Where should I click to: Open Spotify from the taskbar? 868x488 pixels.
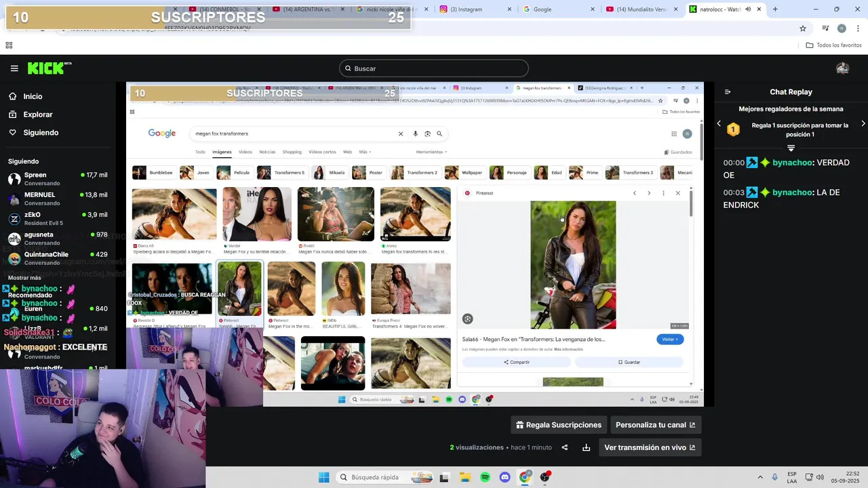click(485, 477)
